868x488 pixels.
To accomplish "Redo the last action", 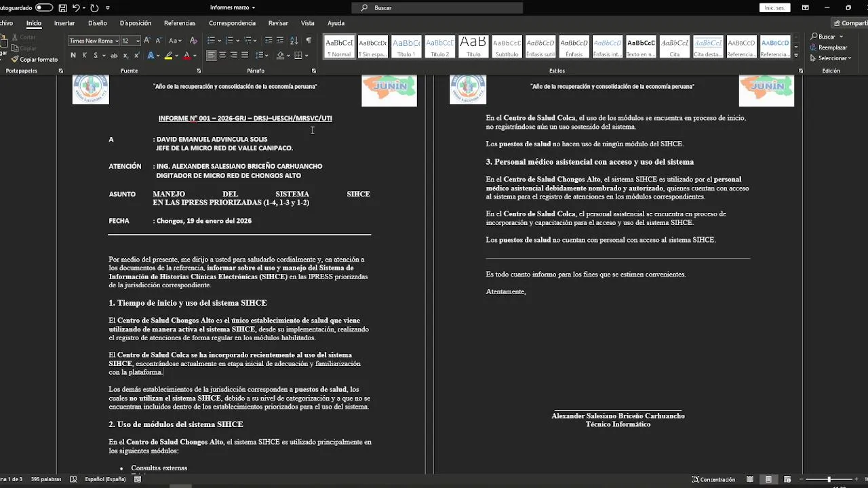I will point(94,7).
